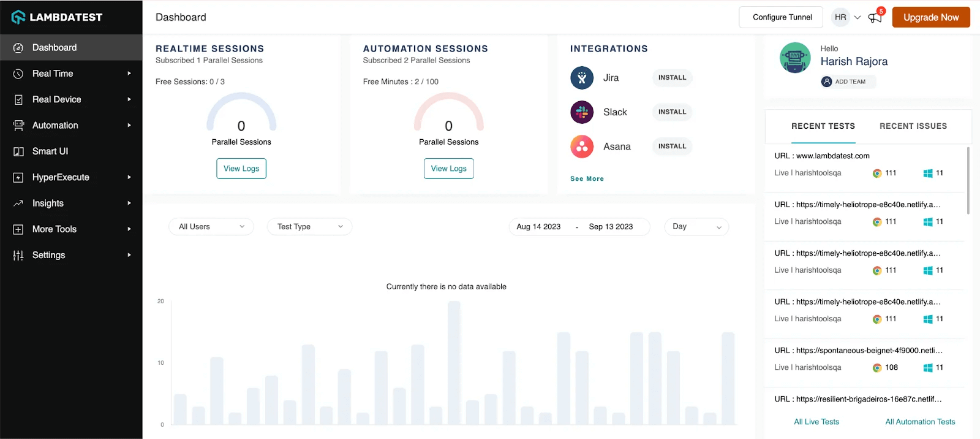
Task: Expand the Day granularity dropdown
Action: (696, 227)
